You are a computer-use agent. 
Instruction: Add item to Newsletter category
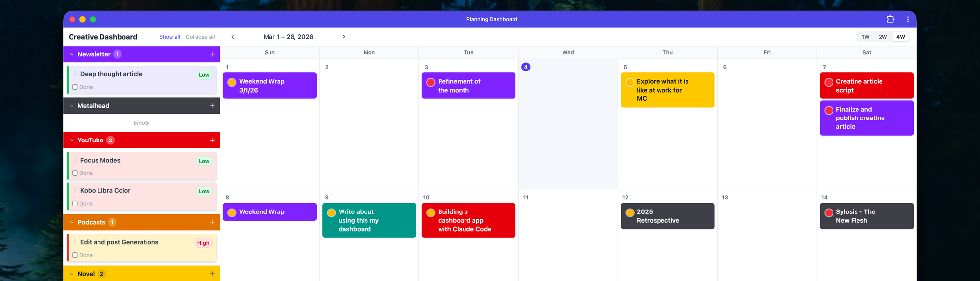[x=212, y=54]
